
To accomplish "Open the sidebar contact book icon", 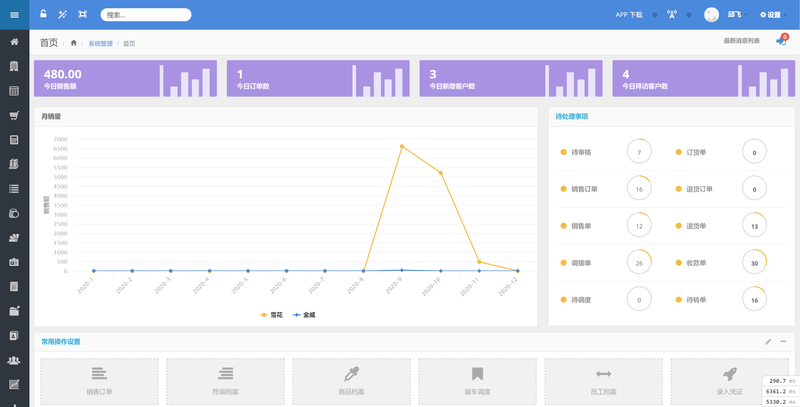I will click(x=14, y=336).
